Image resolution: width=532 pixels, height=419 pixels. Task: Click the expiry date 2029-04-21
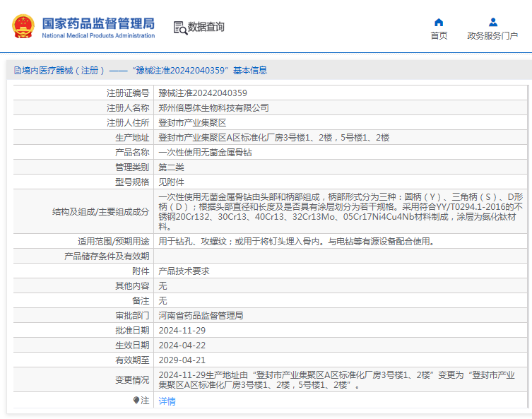click(x=182, y=360)
